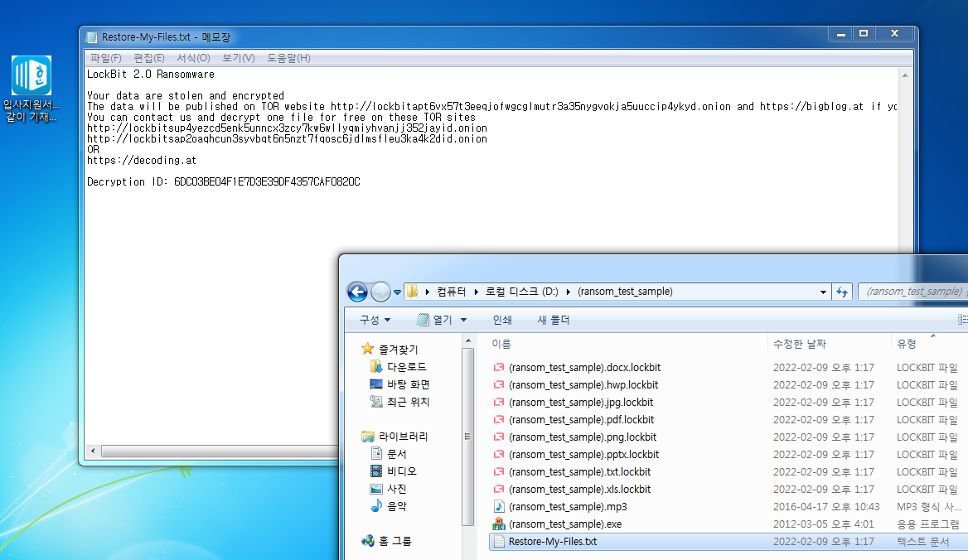Open 파일(F) menu in Notepad
Screen dimensions: 968x560
pyautogui.click(x=105, y=58)
